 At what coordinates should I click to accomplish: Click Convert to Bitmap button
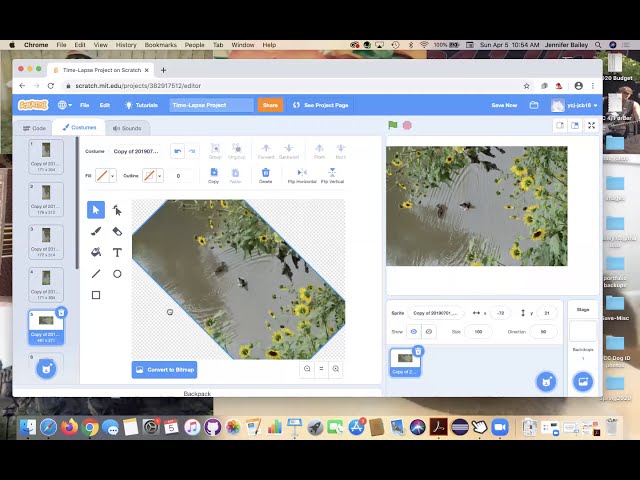tap(164, 370)
